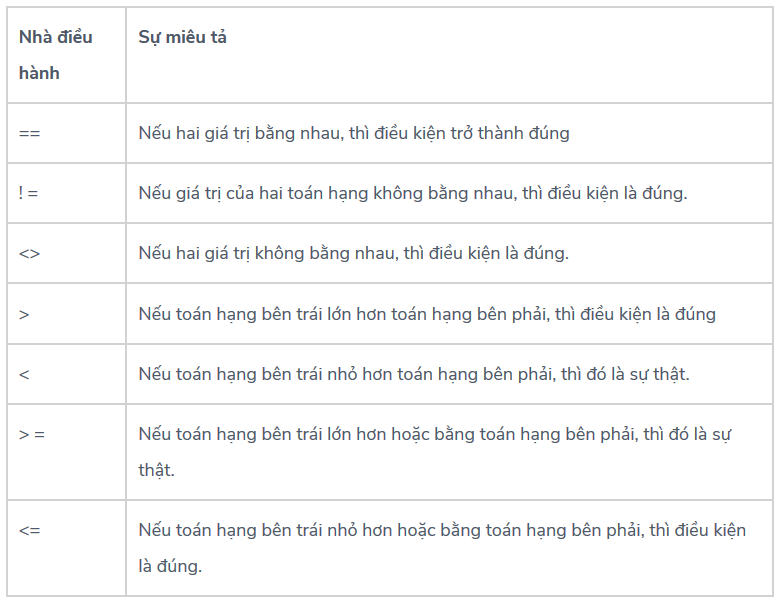Click the word 'thật.' in the >= row
Image resolution: width=780 pixels, height=605 pixels.
coord(157,470)
